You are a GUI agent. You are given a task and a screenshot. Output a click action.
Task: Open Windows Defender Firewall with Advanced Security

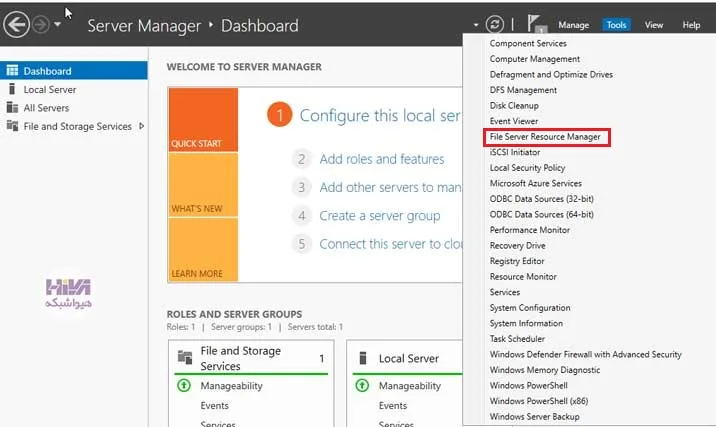(x=585, y=354)
